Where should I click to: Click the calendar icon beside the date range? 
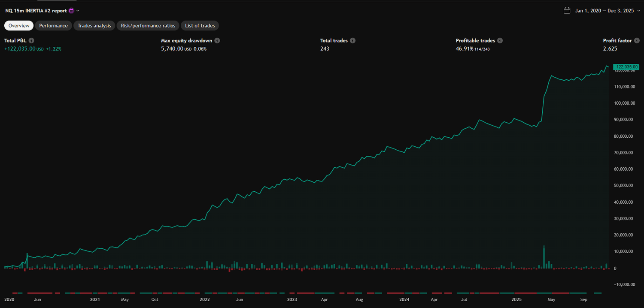(567, 11)
